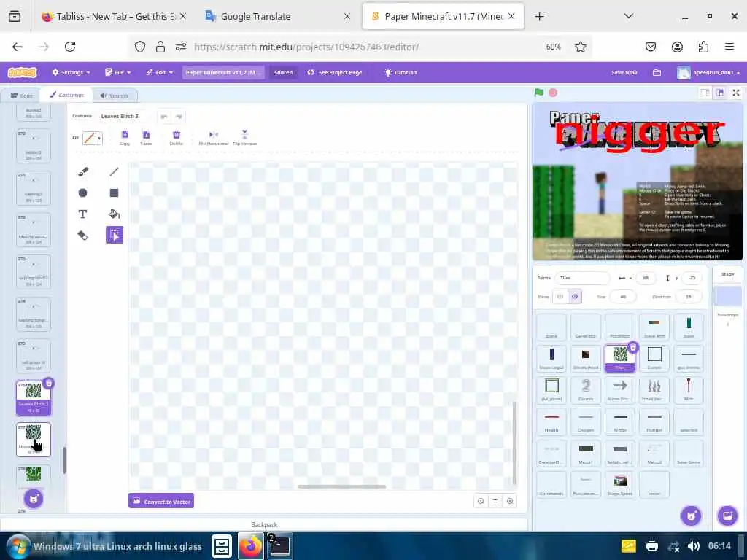Click Convert to Vector button
747x560 pixels.
(x=161, y=501)
